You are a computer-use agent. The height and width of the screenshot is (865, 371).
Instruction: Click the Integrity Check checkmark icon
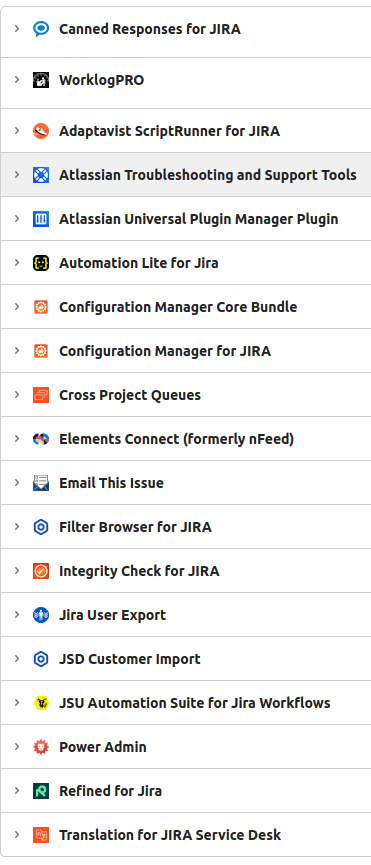pos(41,571)
